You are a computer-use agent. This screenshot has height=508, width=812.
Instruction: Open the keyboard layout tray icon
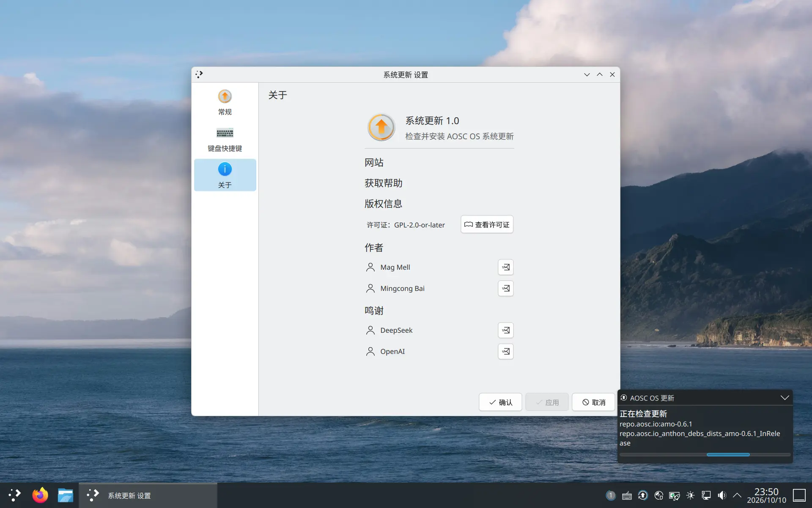(627, 495)
